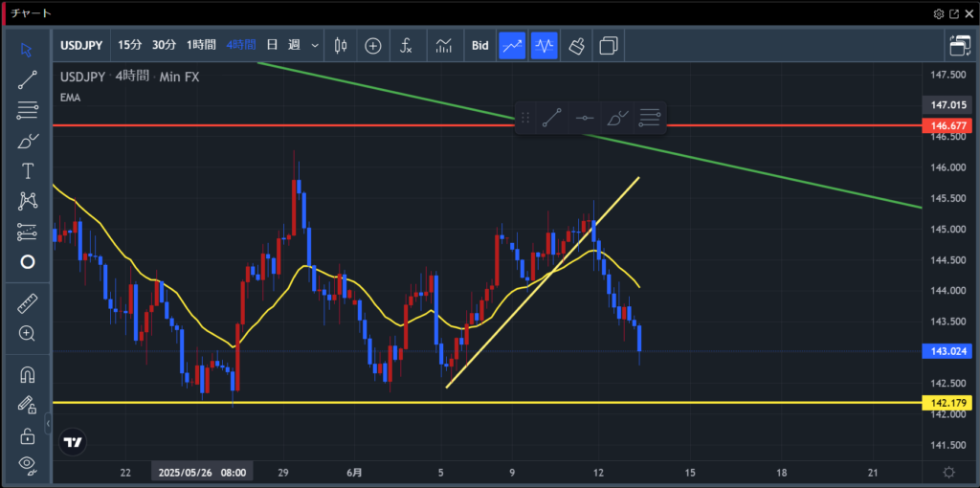Open chart panel settings gear
Image resolution: width=980 pixels, height=488 pixels.
point(938,13)
